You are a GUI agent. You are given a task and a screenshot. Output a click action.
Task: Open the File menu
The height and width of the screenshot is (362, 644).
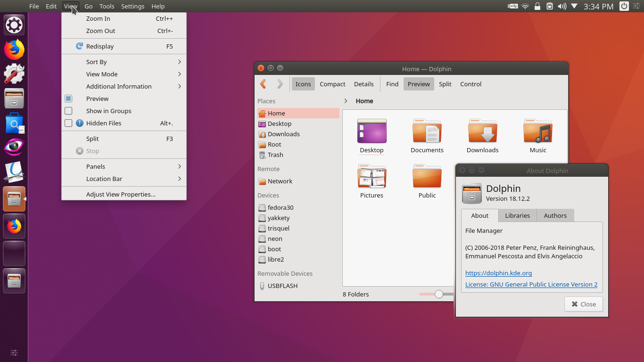34,6
